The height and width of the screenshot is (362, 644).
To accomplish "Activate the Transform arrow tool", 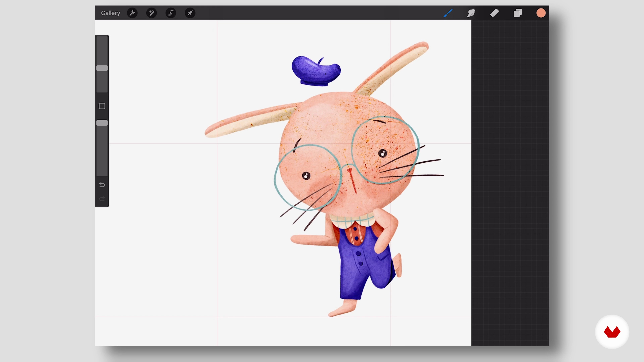I will click(190, 13).
